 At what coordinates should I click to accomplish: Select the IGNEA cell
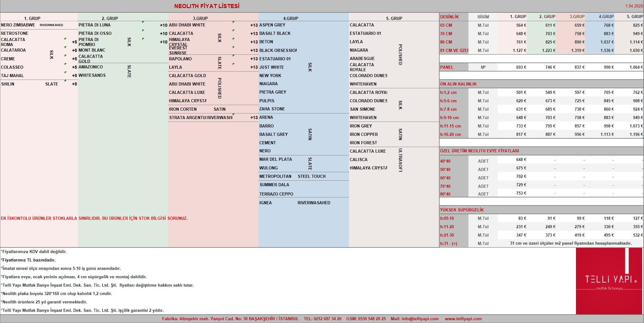pyautogui.click(x=266, y=203)
